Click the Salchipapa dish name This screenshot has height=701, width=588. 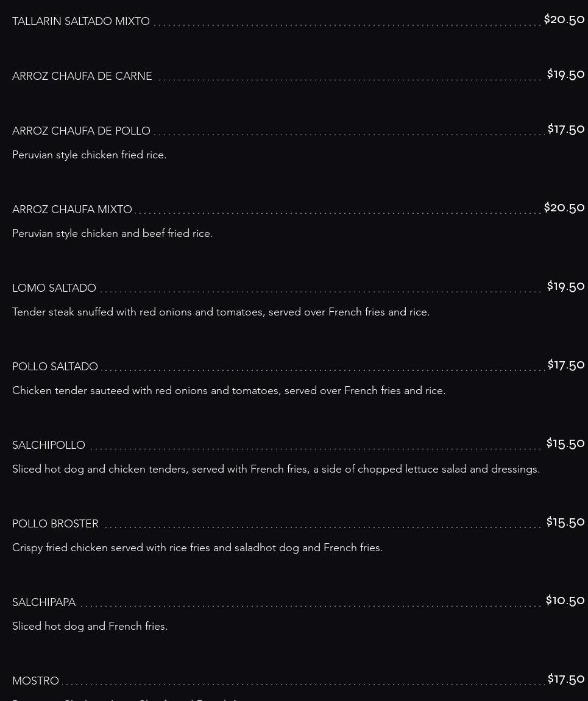44,602
